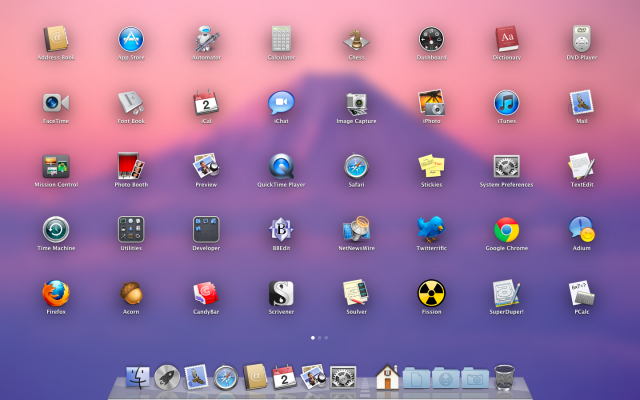Launch Photo Booth
The height and width of the screenshot is (400, 640).
131,166
